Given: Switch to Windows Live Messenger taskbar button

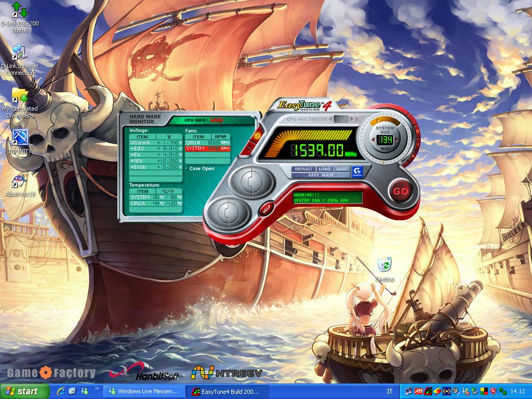Looking at the screenshot, I should point(144,392).
